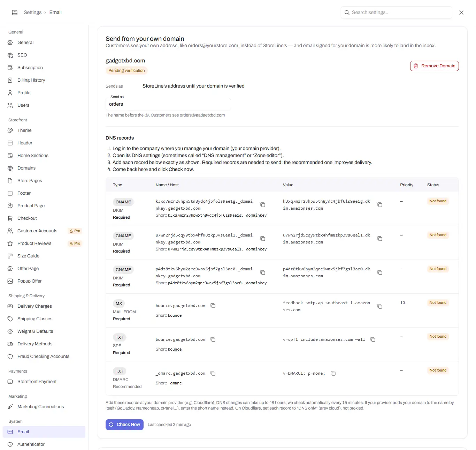The image size is (476, 450).
Task: Copy DMARC value v=DMARC1
Action: click(x=333, y=373)
